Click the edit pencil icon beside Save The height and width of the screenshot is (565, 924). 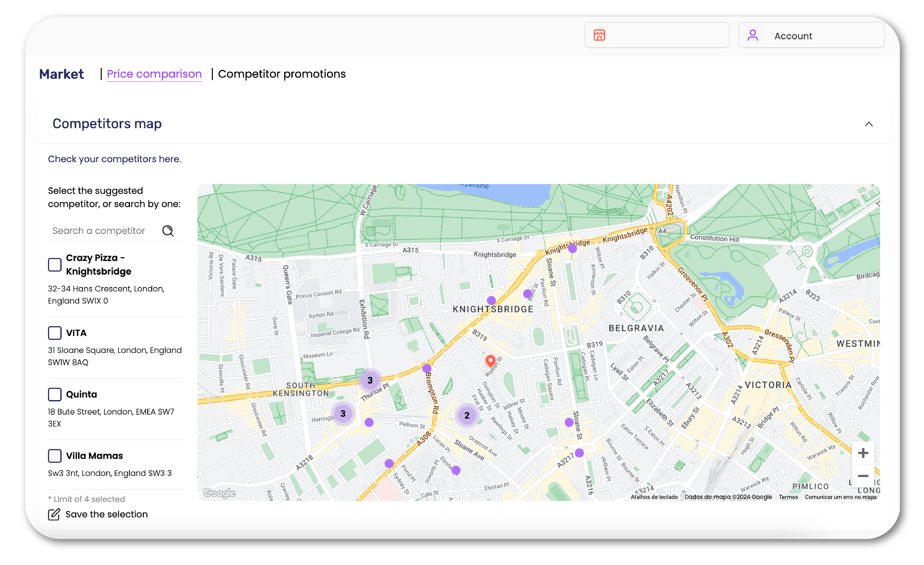54,514
